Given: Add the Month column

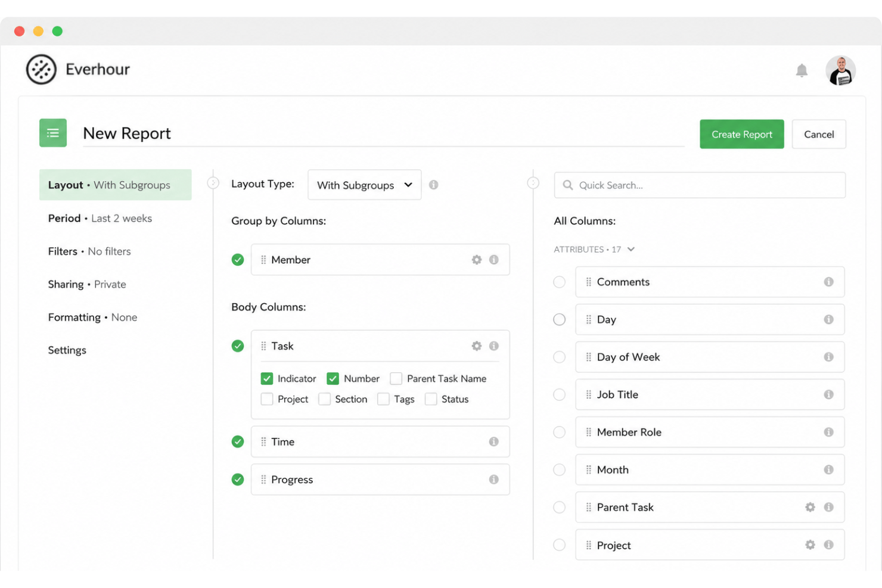Looking at the screenshot, I should click(x=559, y=469).
